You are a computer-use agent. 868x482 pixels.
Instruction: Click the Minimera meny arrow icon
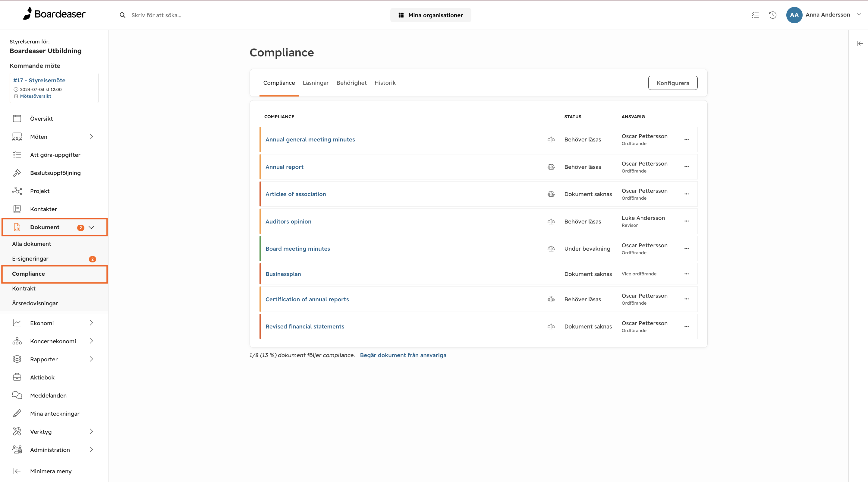click(17, 471)
